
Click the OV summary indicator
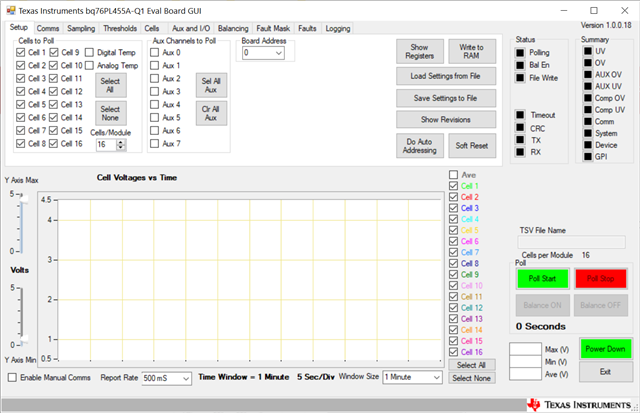tap(588, 62)
